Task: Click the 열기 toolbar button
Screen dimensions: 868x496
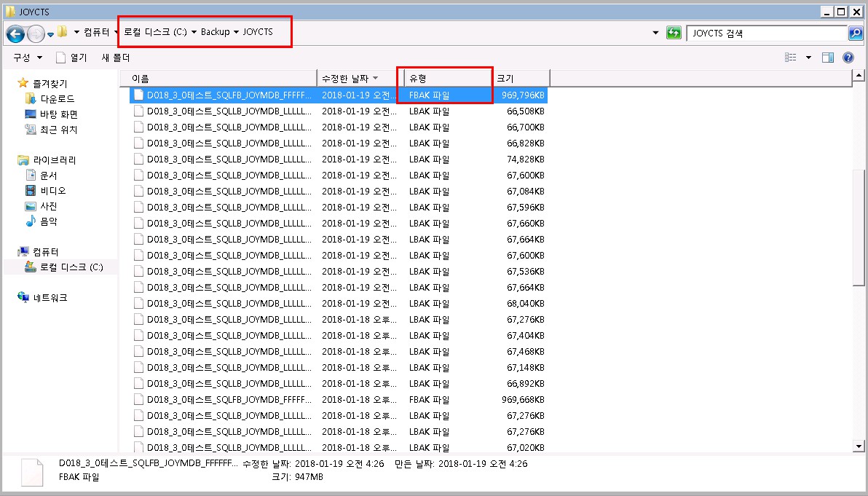Action: (71, 58)
